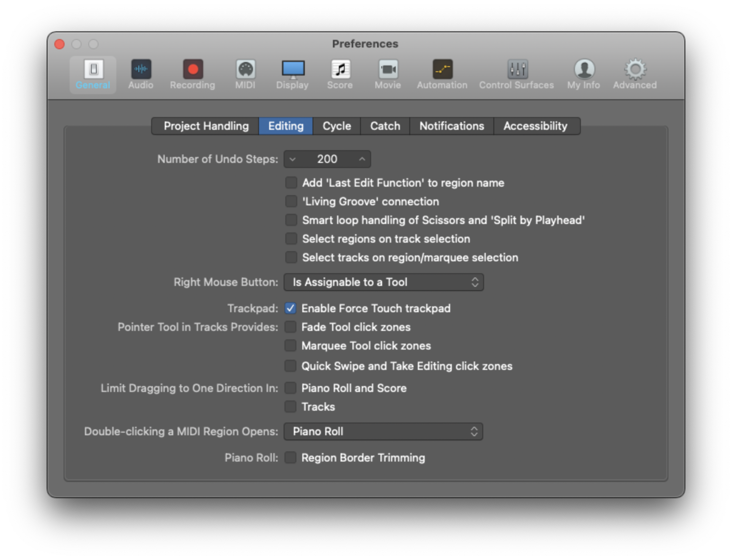The width and height of the screenshot is (732, 560).
Task: Enable Region Border Trimming checkbox
Action: point(290,458)
